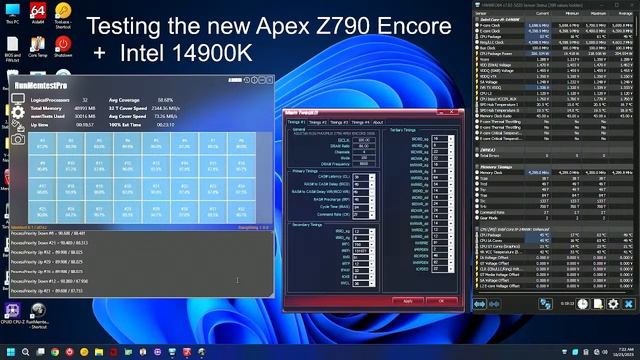This screenshot has height=360, width=640.
Task: Open the About tab in MemTweakIt
Action: coord(378,122)
